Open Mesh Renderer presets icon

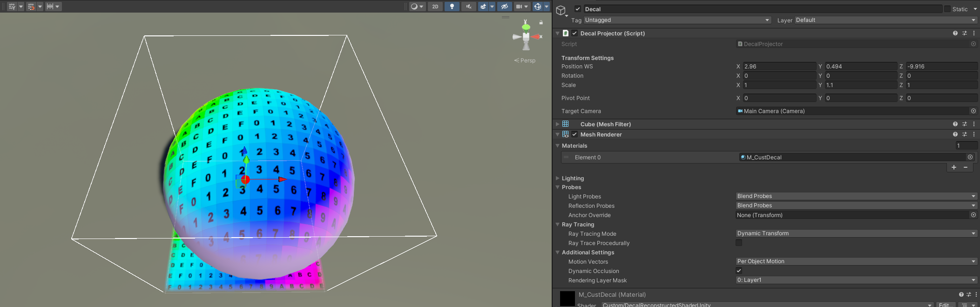(x=965, y=134)
